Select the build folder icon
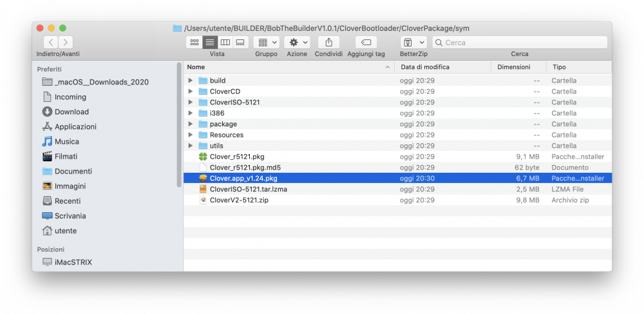644x314 pixels. [x=203, y=81]
